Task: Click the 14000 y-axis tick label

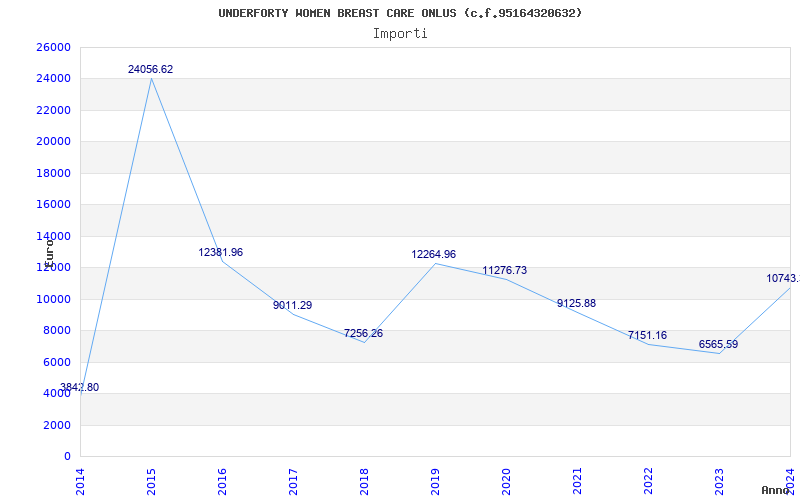Action: [53, 236]
